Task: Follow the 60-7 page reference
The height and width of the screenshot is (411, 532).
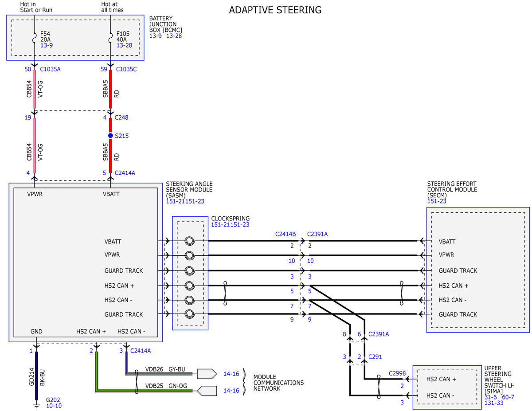Action: [508, 397]
